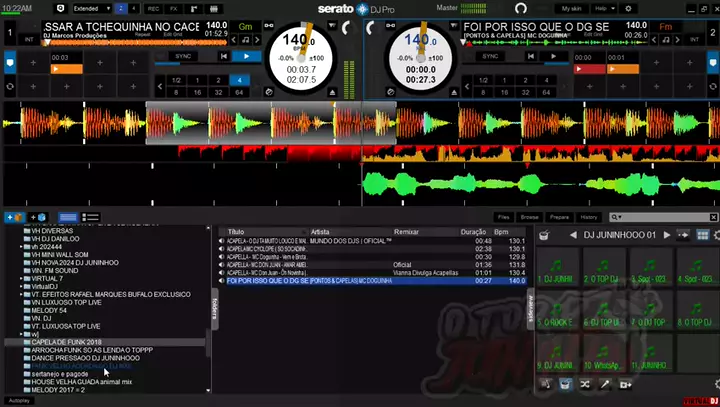Select hot cue mode tab on deck 1
Screen dimensions: 720x407
[x=10, y=62]
